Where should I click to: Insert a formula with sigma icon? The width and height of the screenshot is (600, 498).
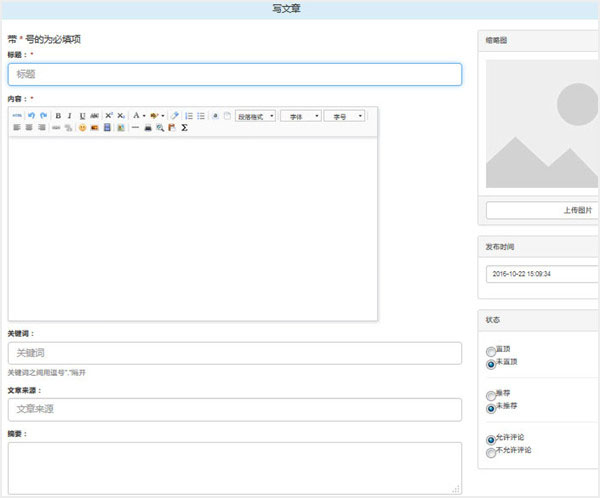184,127
